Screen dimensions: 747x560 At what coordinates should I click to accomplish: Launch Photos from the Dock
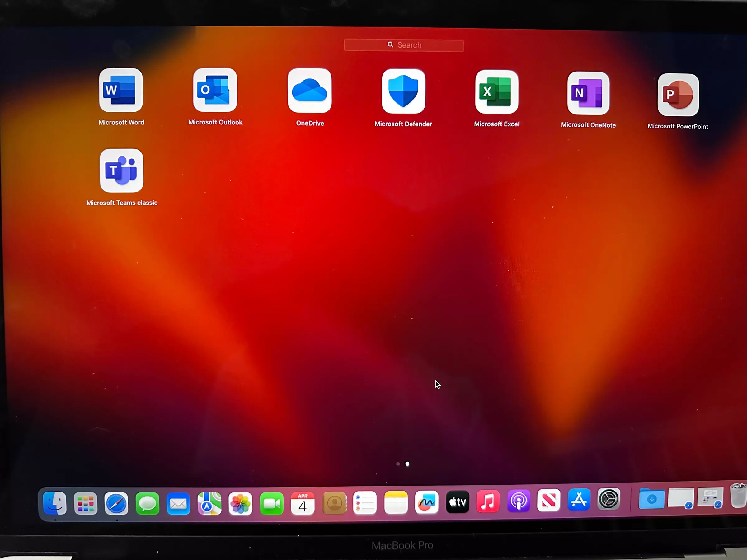click(241, 503)
